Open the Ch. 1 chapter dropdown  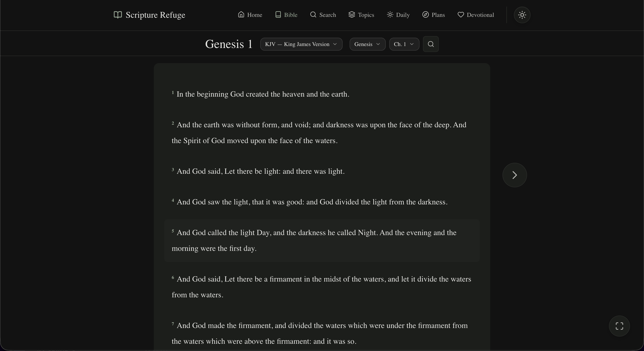pos(404,44)
